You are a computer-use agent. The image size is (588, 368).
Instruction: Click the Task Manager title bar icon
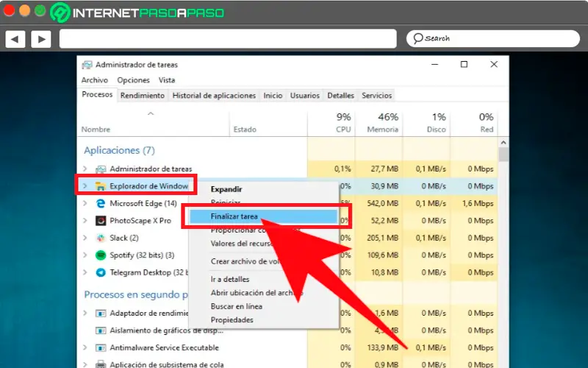[x=87, y=65]
